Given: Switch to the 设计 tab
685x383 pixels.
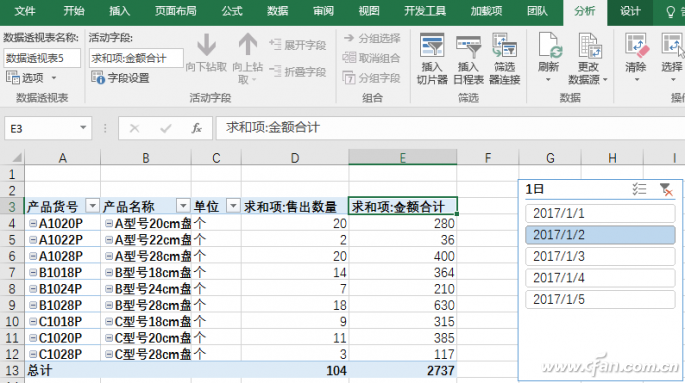Looking at the screenshot, I should [x=630, y=11].
